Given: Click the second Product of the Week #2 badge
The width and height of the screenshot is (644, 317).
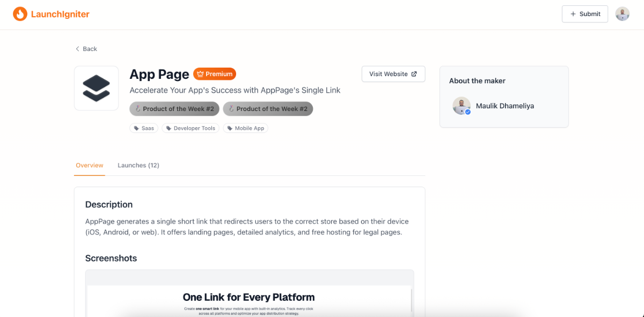Looking at the screenshot, I should (268, 108).
